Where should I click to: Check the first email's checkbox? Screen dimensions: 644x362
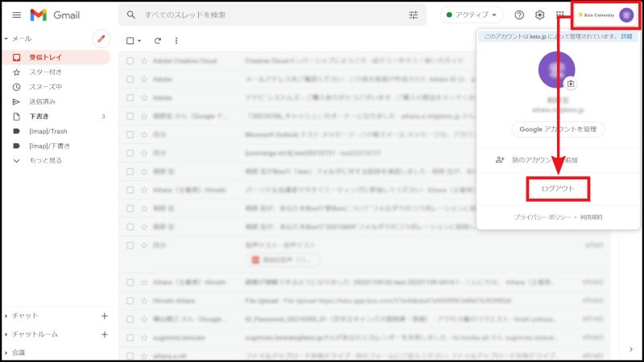(x=130, y=60)
